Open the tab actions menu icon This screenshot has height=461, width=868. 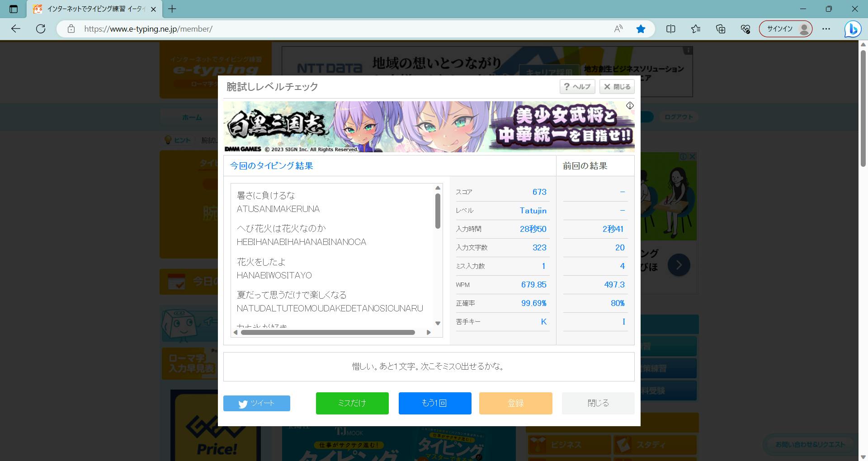click(14, 9)
